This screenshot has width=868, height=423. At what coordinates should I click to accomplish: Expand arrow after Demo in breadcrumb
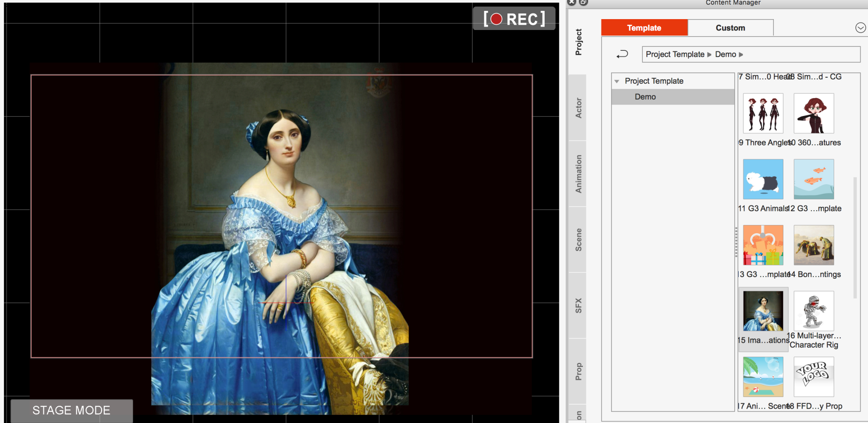point(741,55)
